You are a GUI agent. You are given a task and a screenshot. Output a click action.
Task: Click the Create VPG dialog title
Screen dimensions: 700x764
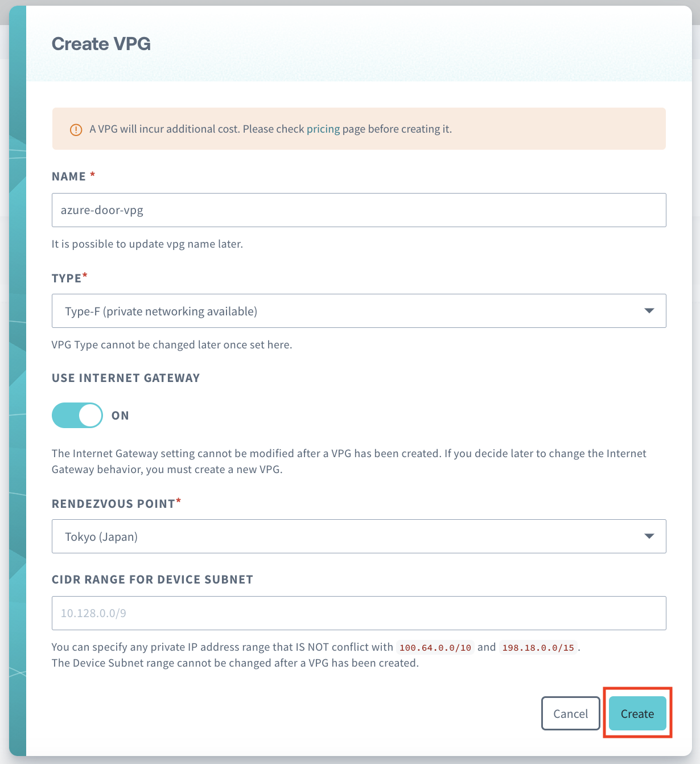tap(101, 43)
